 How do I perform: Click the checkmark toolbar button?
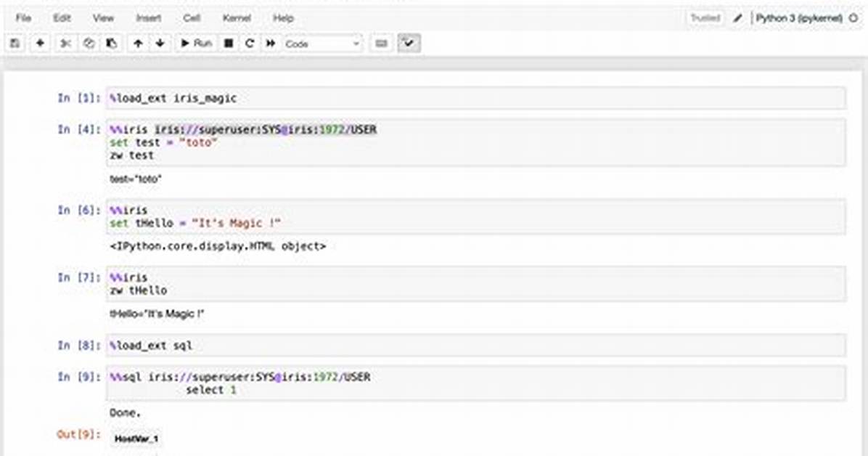[x=409, y=44]
